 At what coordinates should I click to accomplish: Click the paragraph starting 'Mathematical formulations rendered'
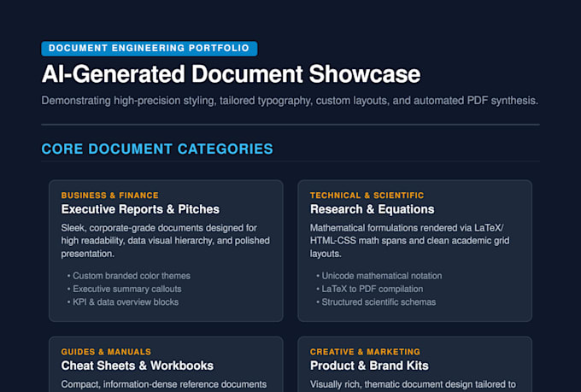(410, 241)
